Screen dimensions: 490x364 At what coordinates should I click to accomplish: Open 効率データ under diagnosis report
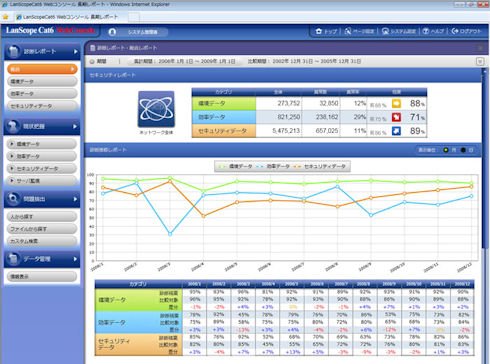click(42, 94)
